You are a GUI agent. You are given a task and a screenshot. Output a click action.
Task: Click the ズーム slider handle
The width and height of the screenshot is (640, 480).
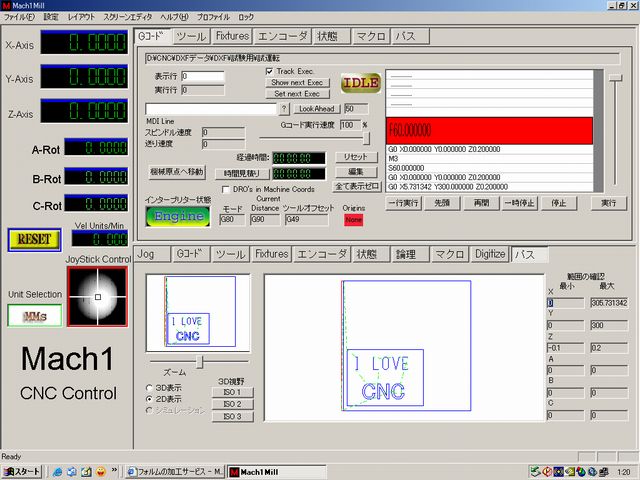click(200, 362)
